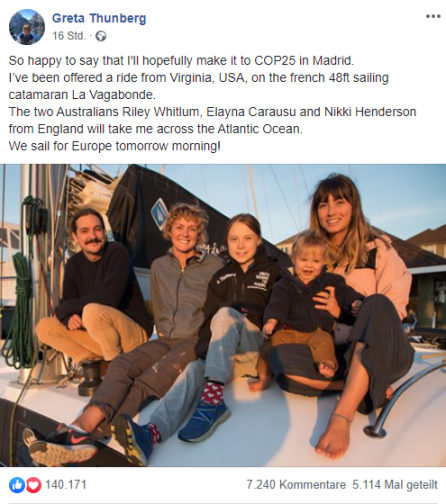
Task: Click the blue thumbs-up Like reaction icon
Action: (x=17, y=485)
